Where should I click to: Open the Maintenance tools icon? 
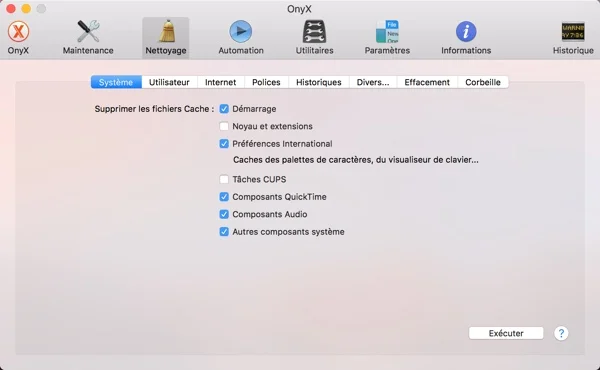point(88,31)
